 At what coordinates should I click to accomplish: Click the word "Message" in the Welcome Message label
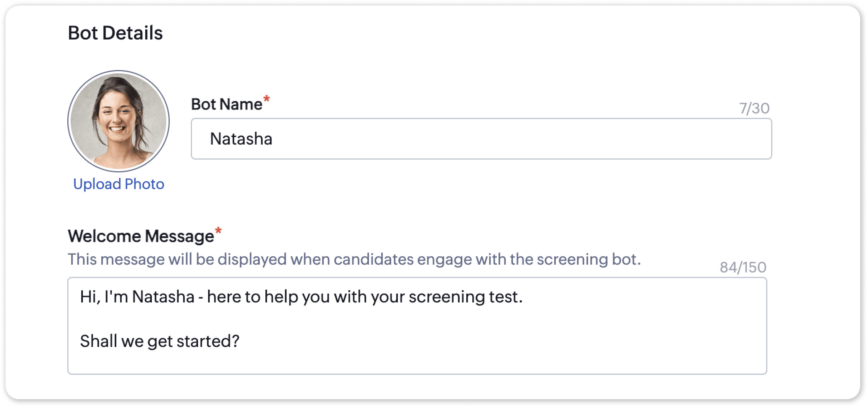[x=180, y=236]
